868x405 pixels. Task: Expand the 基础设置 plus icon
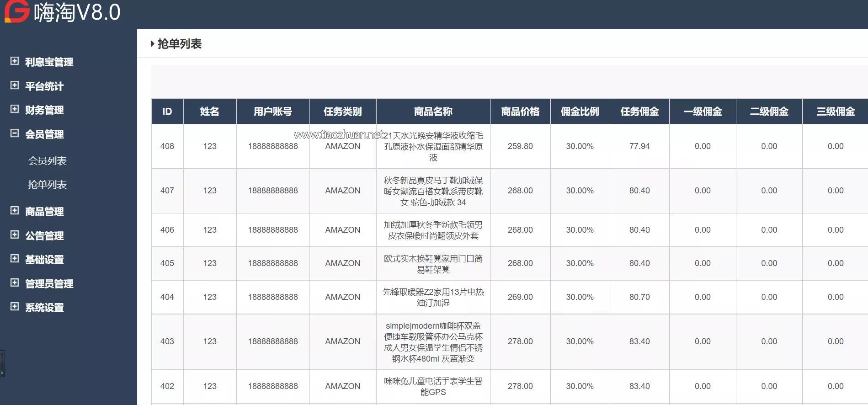pos(15,258)
